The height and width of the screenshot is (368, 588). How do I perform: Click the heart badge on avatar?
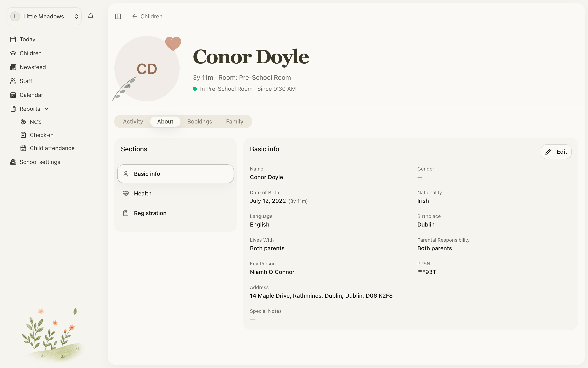(173, 43)
